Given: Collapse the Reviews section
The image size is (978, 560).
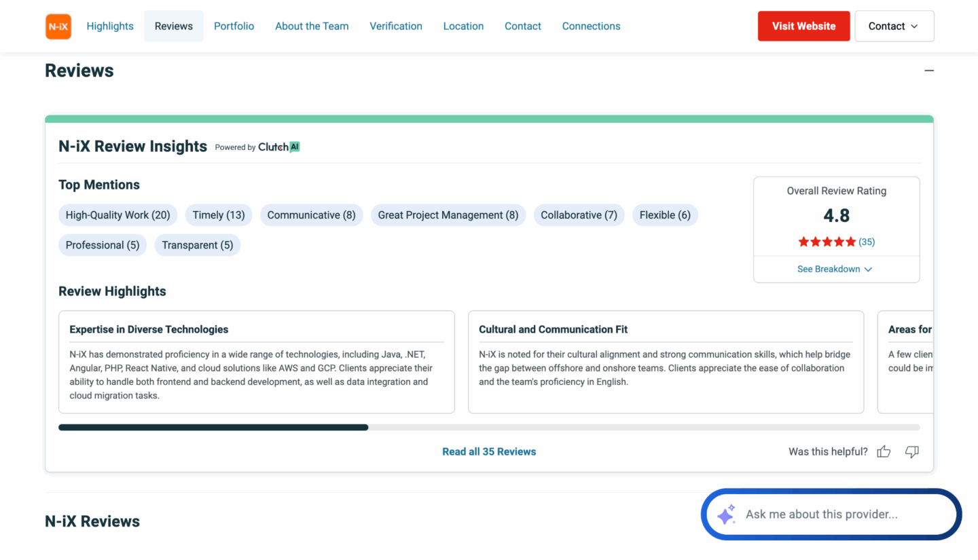Looking at the screenshot, I should pyautogui.click(x=929, y=71).
